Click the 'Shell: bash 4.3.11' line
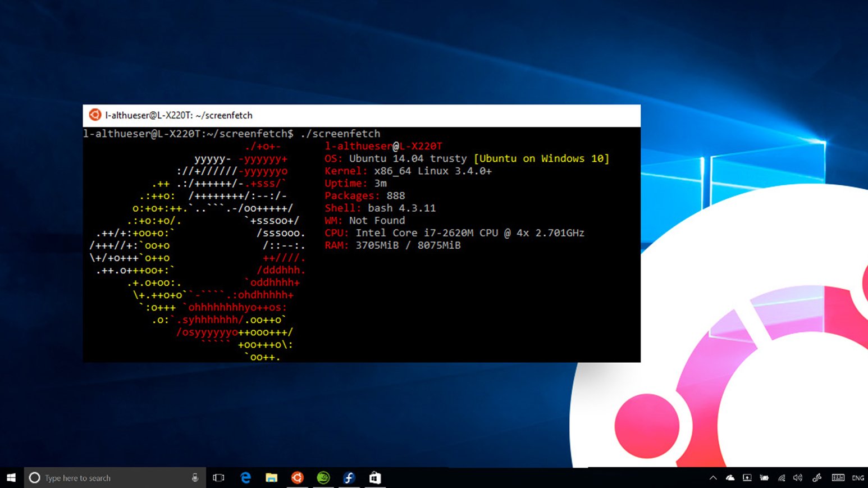This screenshot has width=868, height=488. pos(380,208)
